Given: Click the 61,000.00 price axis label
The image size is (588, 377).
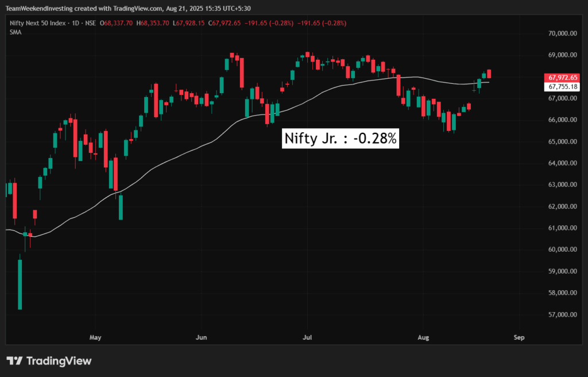Looking at the screenshot, I should click(563, 228).
